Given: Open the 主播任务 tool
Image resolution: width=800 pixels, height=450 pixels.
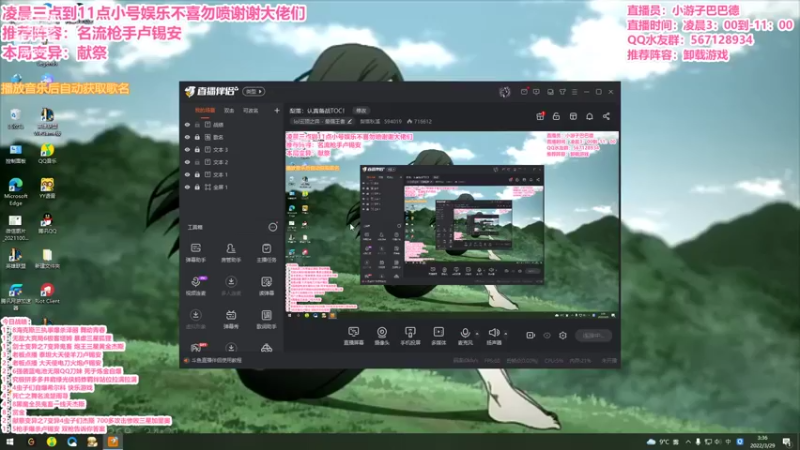Looking at the screenshot, I should [266, 253].
